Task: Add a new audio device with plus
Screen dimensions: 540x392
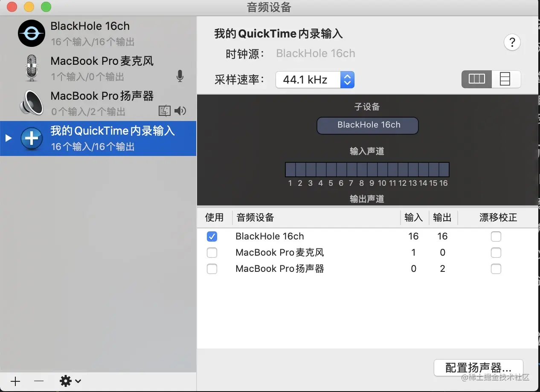Action: [15, 381]
